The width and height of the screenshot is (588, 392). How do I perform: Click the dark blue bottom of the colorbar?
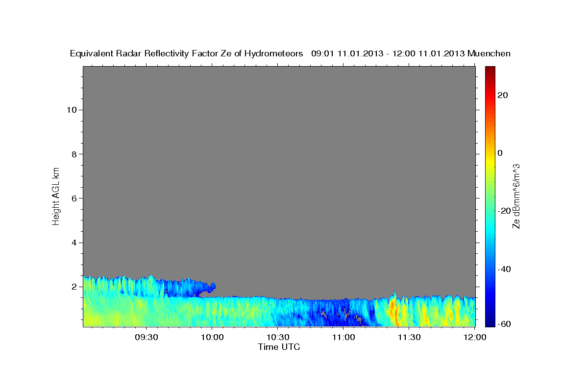(x=490, y=322)
